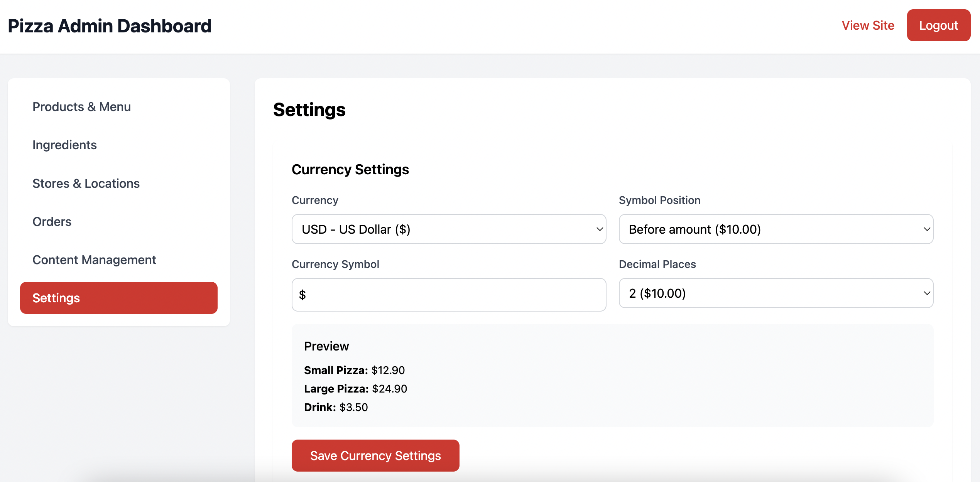Follow the View Site link

868,25
